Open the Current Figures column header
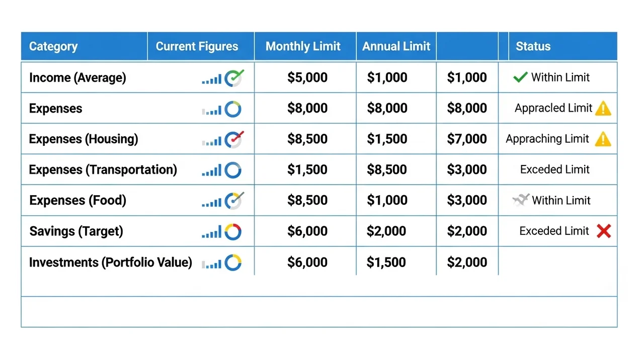 (x=197, y=47)
